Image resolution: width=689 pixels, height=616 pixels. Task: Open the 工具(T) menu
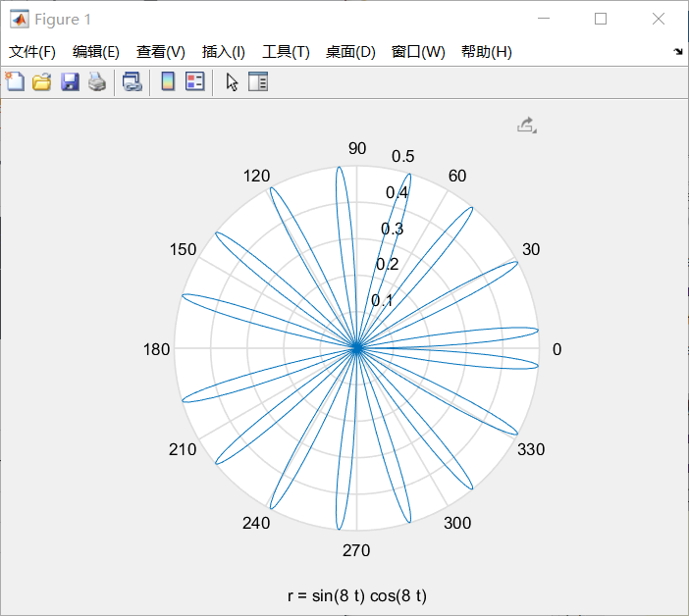(x=286, y=52)
